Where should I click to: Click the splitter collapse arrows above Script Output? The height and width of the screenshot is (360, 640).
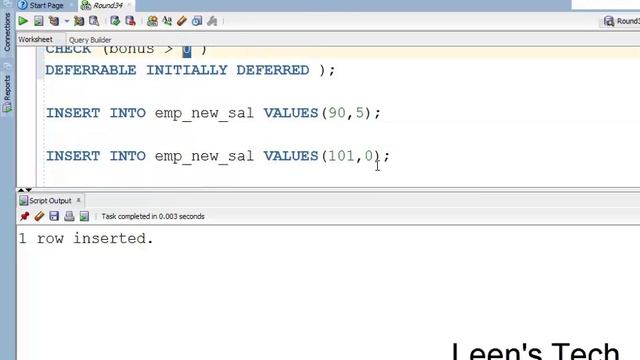click(x=24, y=190)
